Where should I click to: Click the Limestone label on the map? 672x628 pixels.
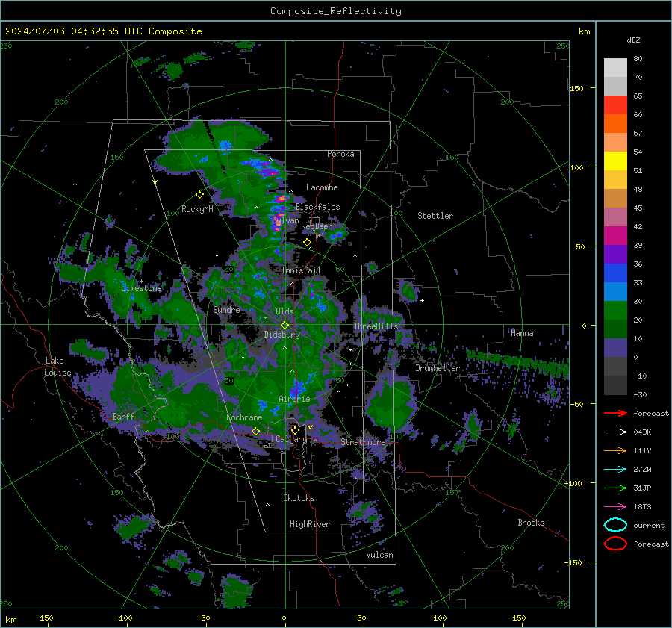coord(141,288)
